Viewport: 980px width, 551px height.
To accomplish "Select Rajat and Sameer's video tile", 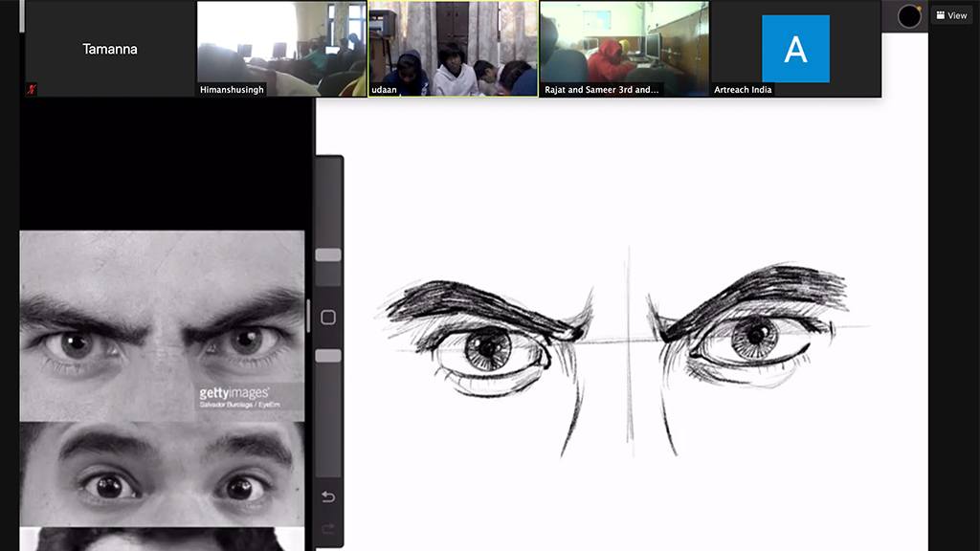I will 624,49.
